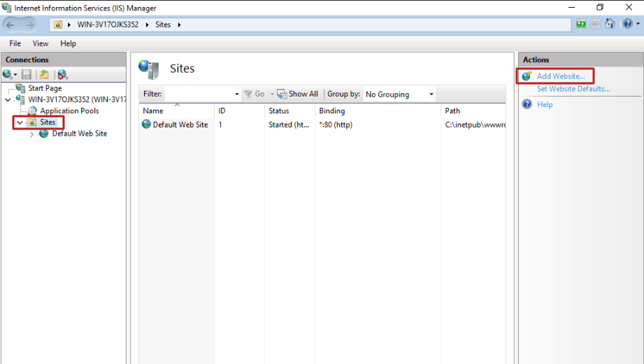This screenshot has height=364, width=644.
Task: Select Start Page in connections tree
Action: (x=45, y=88)
